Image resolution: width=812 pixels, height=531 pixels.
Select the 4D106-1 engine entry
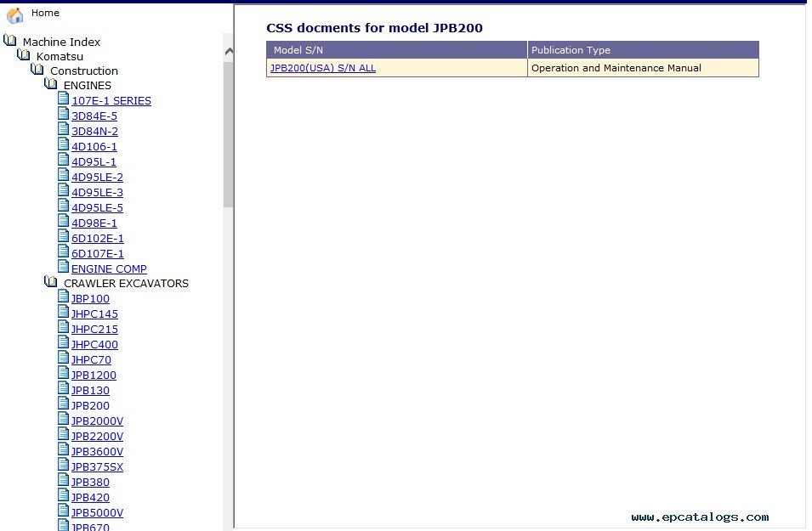[x=94, y=146]
